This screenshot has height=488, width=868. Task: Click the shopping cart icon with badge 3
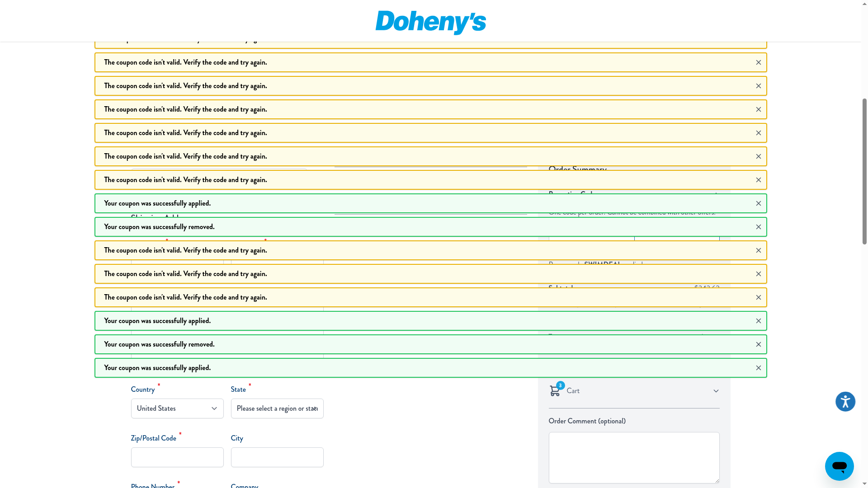point(555,391)
